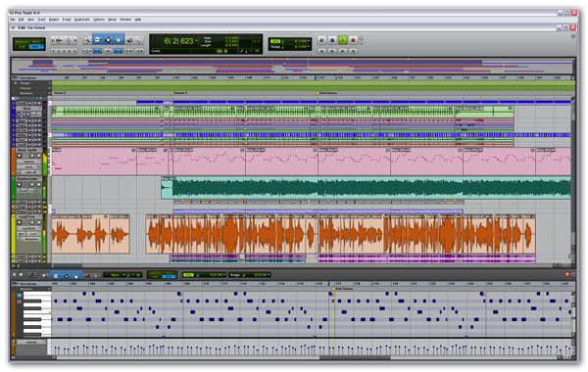
Task: Open the Help menu
Action: pos(137,20)
